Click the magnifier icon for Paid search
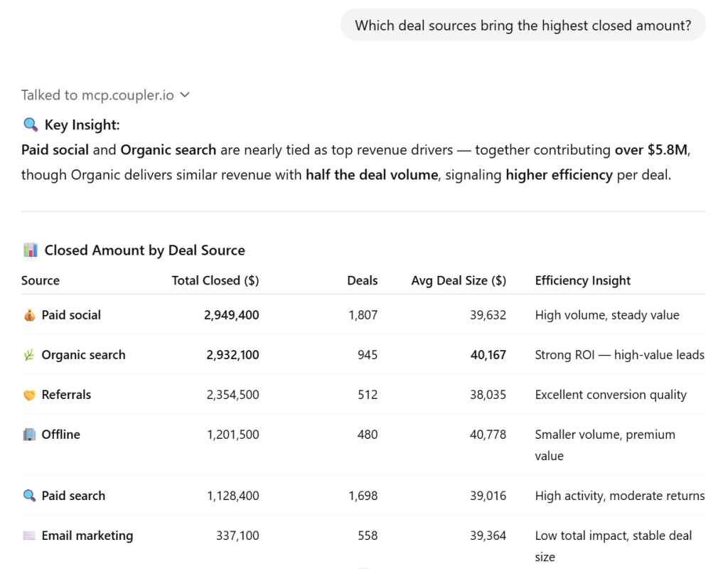Viewport: 728px width, 569px height. (29, 496)
